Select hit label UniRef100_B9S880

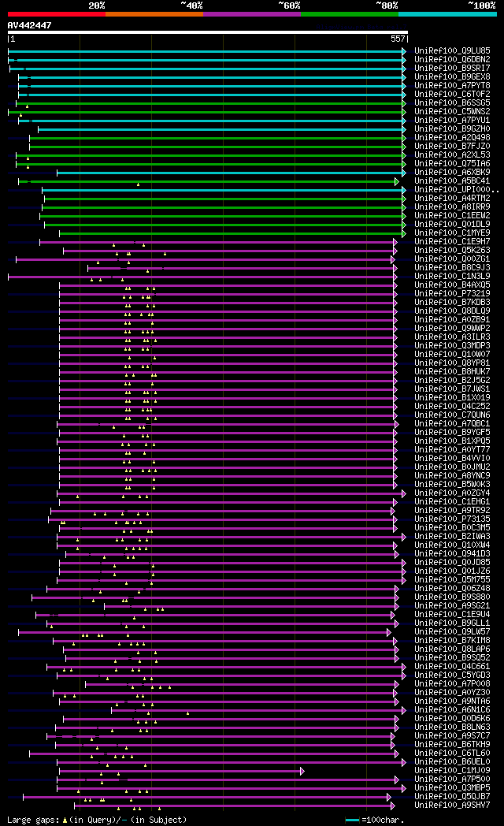click(452, 597)
